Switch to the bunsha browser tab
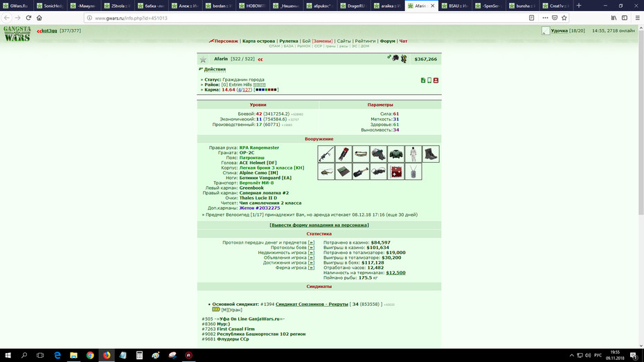Screen dimensions: 644x362 click(522, 6)
